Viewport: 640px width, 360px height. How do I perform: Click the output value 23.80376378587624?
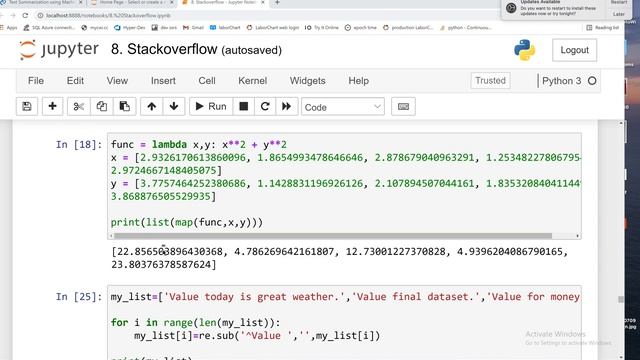164,264
